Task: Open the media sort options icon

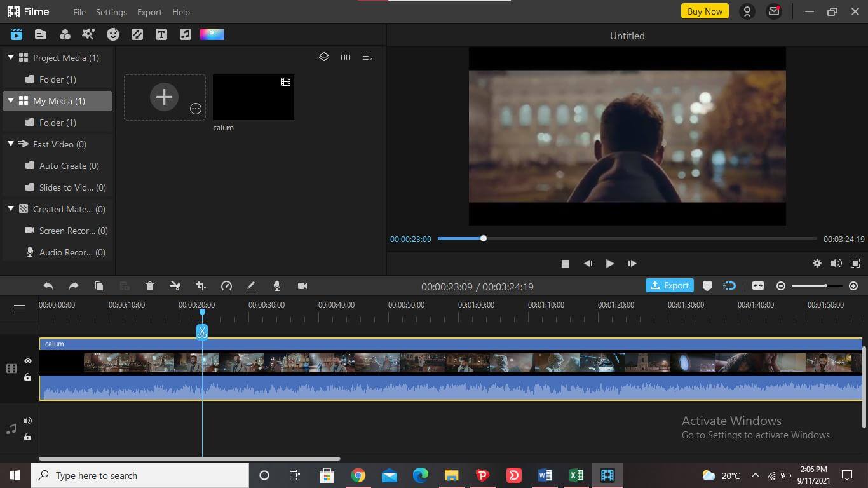Action: click(367, 57)
